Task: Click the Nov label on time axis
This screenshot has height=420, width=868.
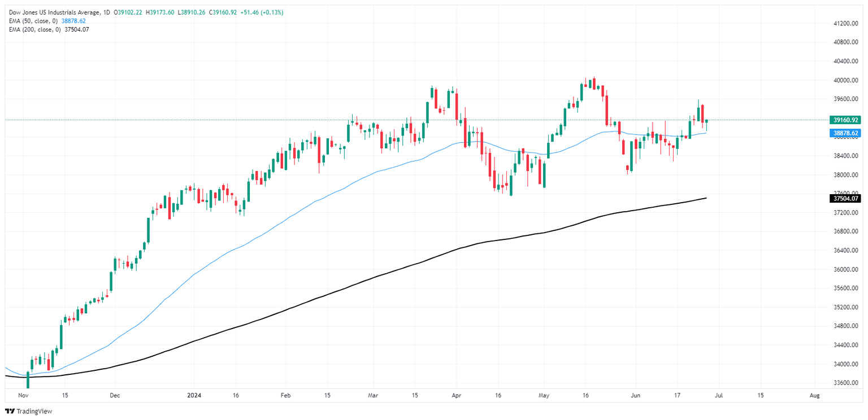Action: click(x=23, y=396)
